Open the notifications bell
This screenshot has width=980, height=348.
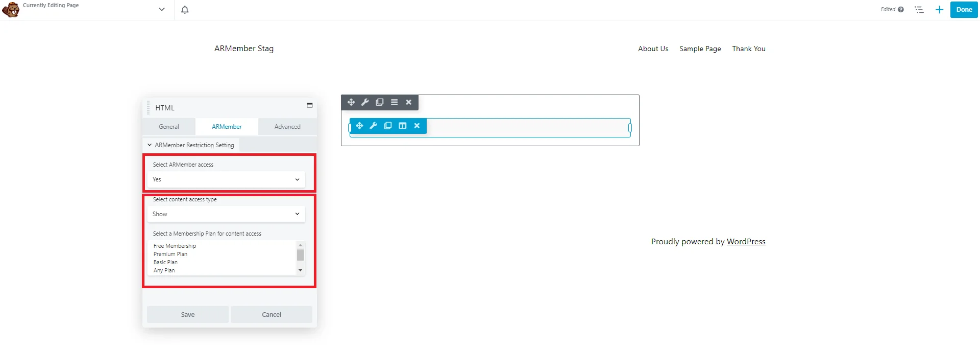point(185,10)
